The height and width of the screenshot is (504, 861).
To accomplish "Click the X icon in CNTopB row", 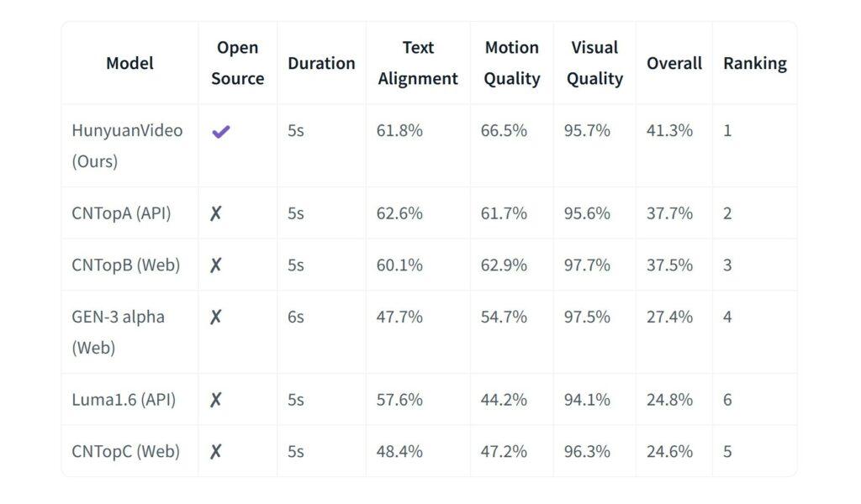I will point(216,265).
